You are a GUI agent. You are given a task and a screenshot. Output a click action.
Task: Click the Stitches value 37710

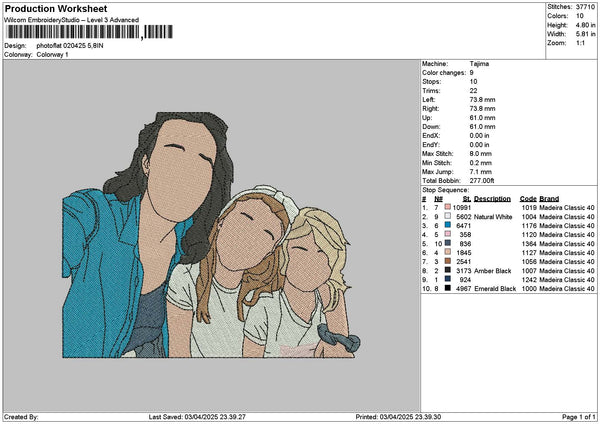[x=585, y=7]
